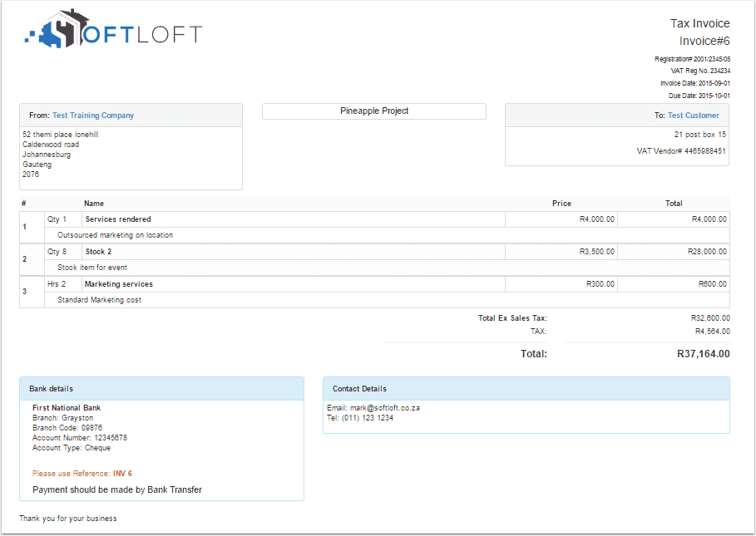Viewport: 756px width, 536px height.
Task: Click the Total Ex Sales Tax label
Action: point(512,317)
